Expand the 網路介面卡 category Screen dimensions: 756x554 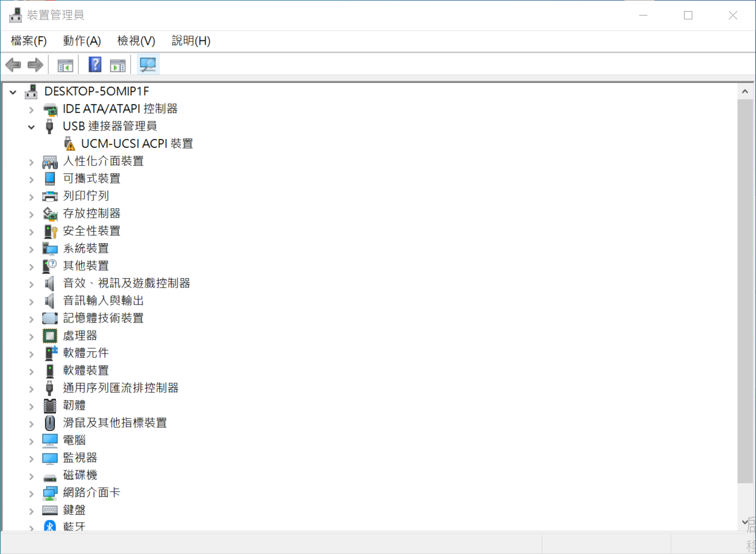coord(32,494)
